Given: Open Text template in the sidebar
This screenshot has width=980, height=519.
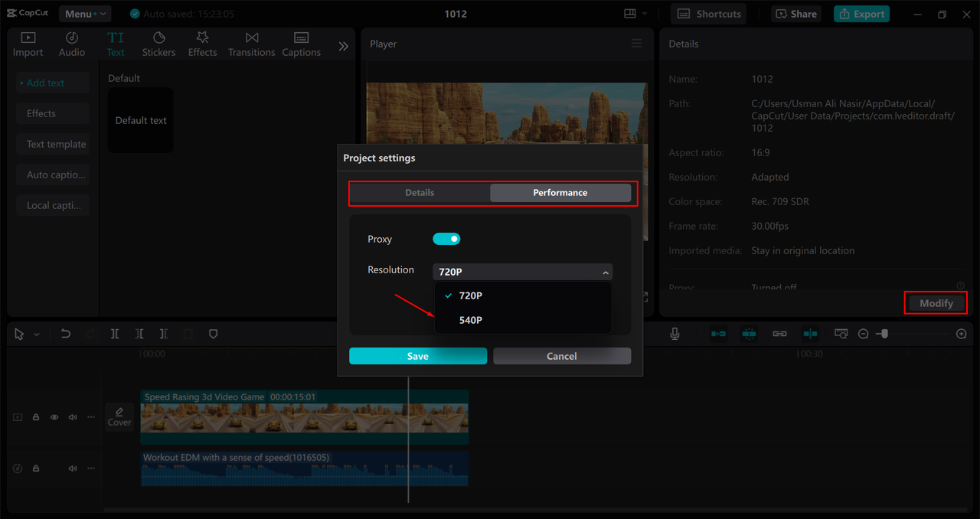Looking at the screenshot, I should tap(53, 144).
